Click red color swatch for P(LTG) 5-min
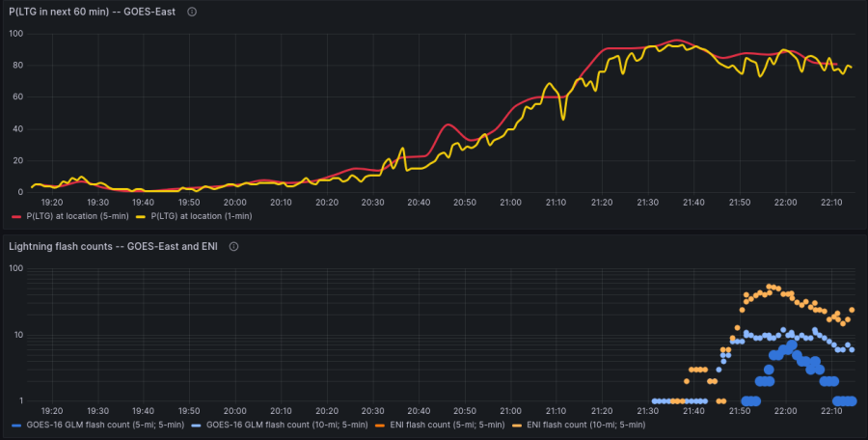The width and height of the screenshot is (868, 440). tap(16, 216)
